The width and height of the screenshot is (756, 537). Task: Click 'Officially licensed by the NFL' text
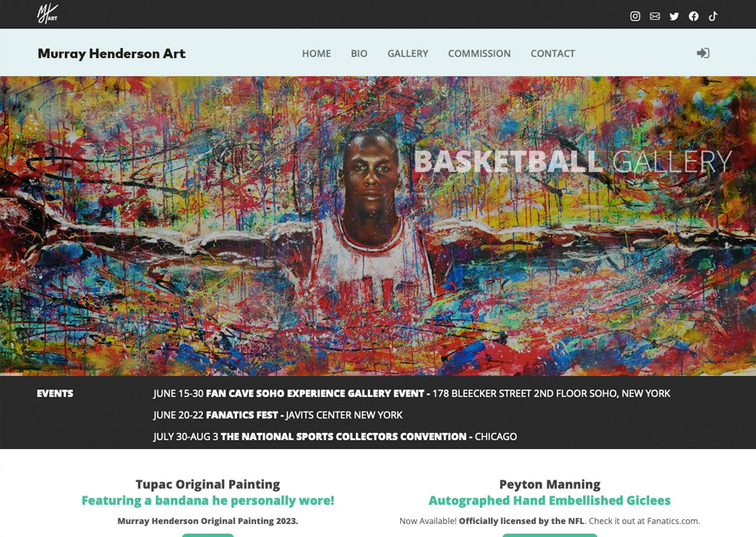521,521
